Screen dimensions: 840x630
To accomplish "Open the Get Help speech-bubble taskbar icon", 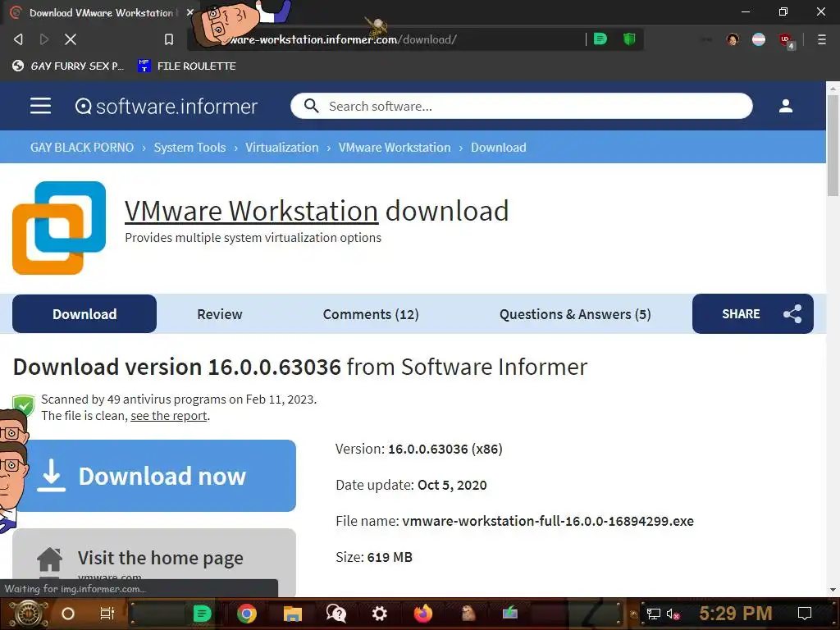I will coord(336,614).
